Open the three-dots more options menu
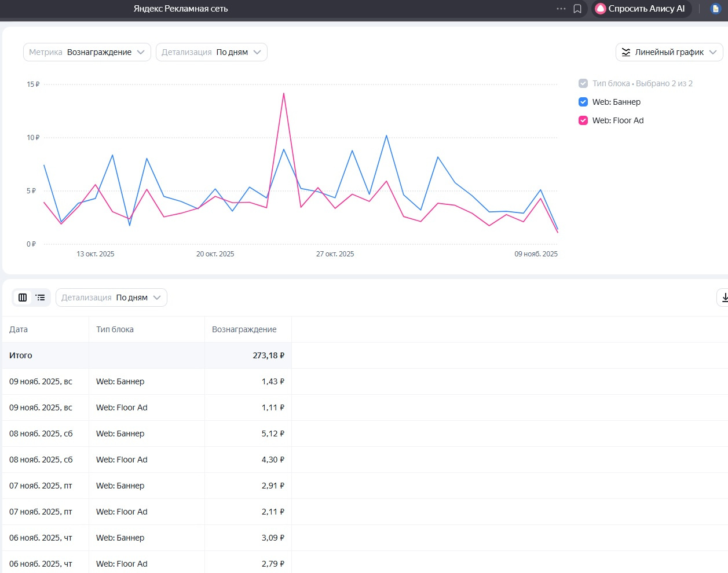This screenshot has height=573, width=728. 561,9
